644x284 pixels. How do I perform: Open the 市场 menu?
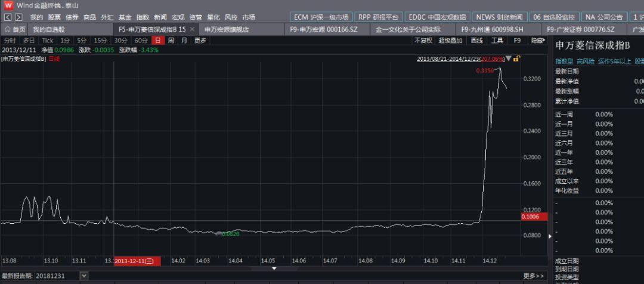[x=249, y=17]
